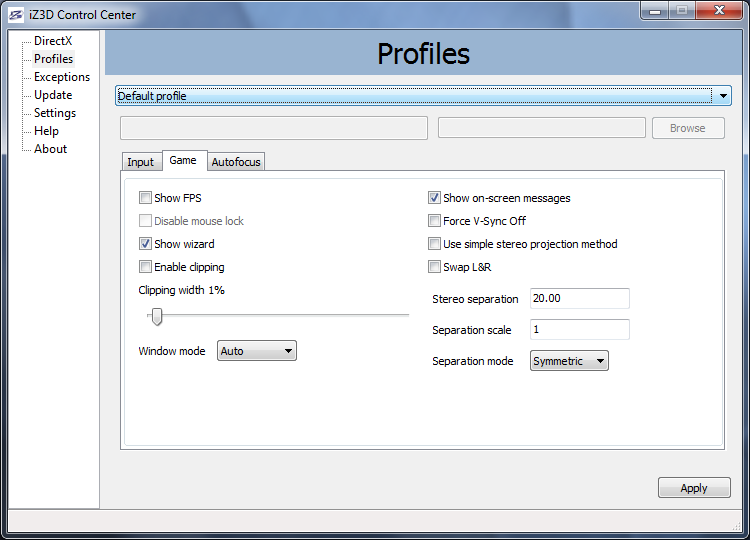The height and width of the screenshot is (540, 750).
Task: Toggle the Disable mouse lock checkbox
Action: click(145, 220)
